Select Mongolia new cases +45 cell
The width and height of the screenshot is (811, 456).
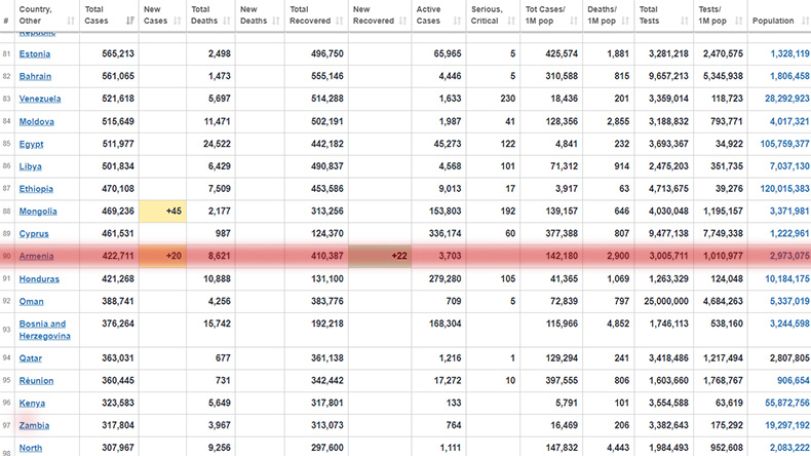[x=162, y=211]
